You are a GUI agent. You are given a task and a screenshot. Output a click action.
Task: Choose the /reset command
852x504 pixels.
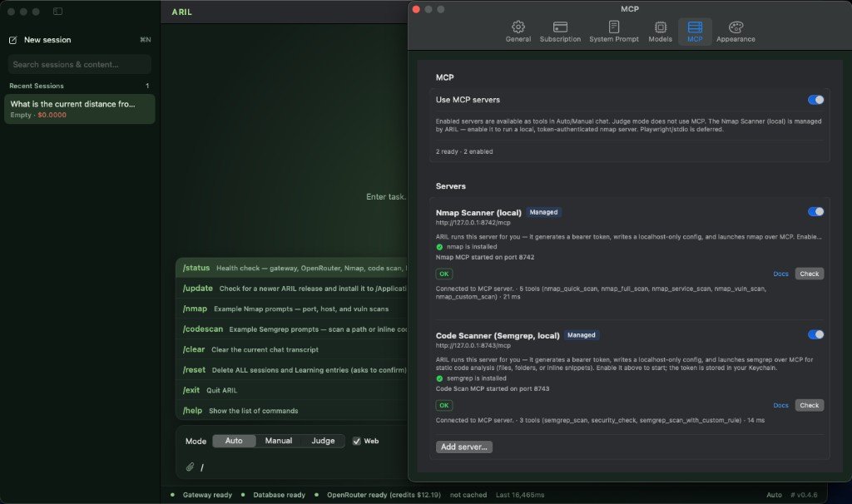pos(291,370)
